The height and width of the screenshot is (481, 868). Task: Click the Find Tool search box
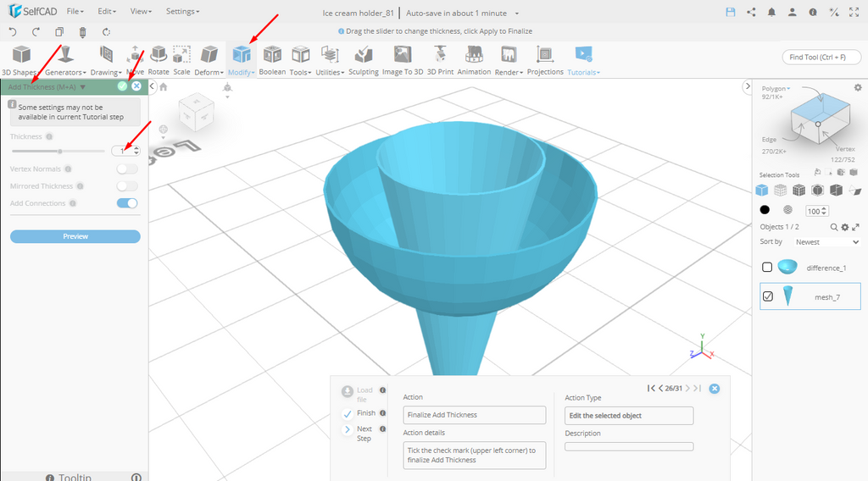coord(821,57)
